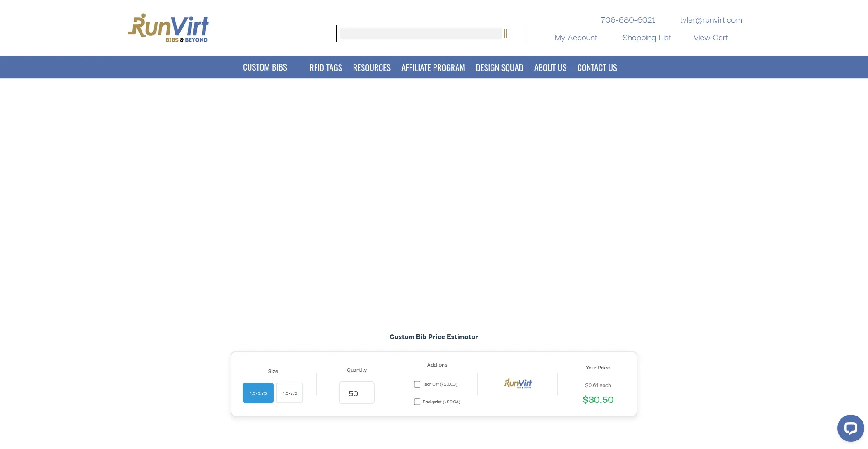View Cart from the header

(711, 38)
